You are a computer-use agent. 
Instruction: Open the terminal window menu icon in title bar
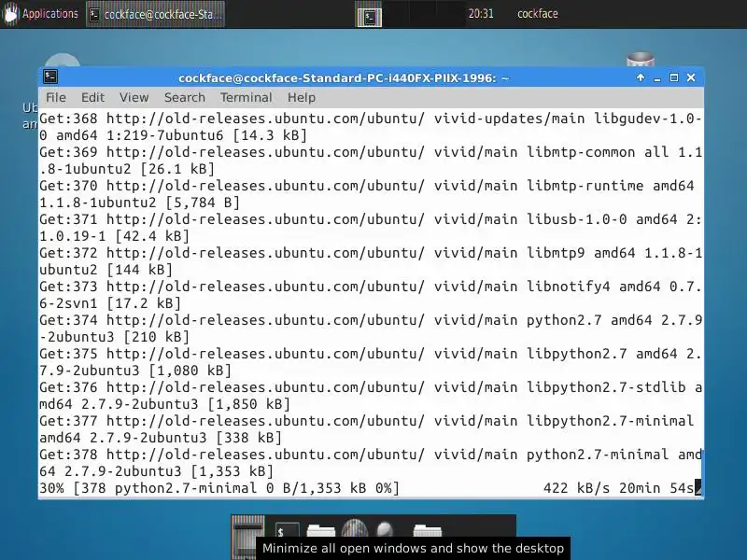point(50,77)
